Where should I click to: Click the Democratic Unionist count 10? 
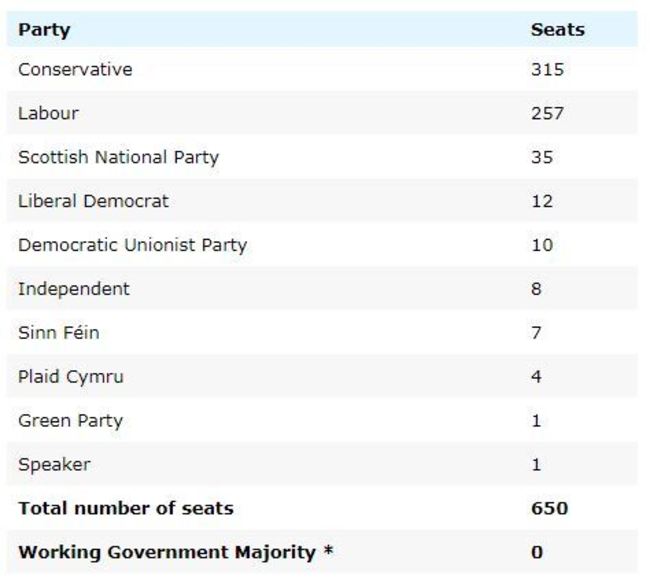[x=542, y=245]
